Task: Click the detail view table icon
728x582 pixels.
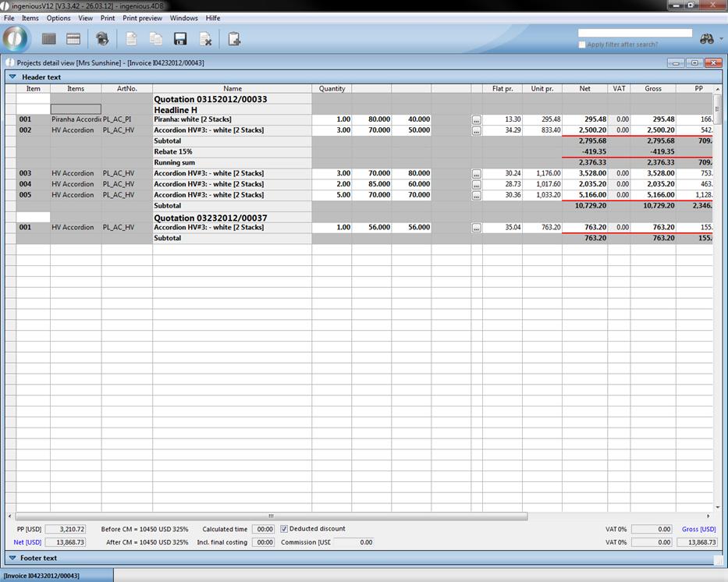Action: 73,39
